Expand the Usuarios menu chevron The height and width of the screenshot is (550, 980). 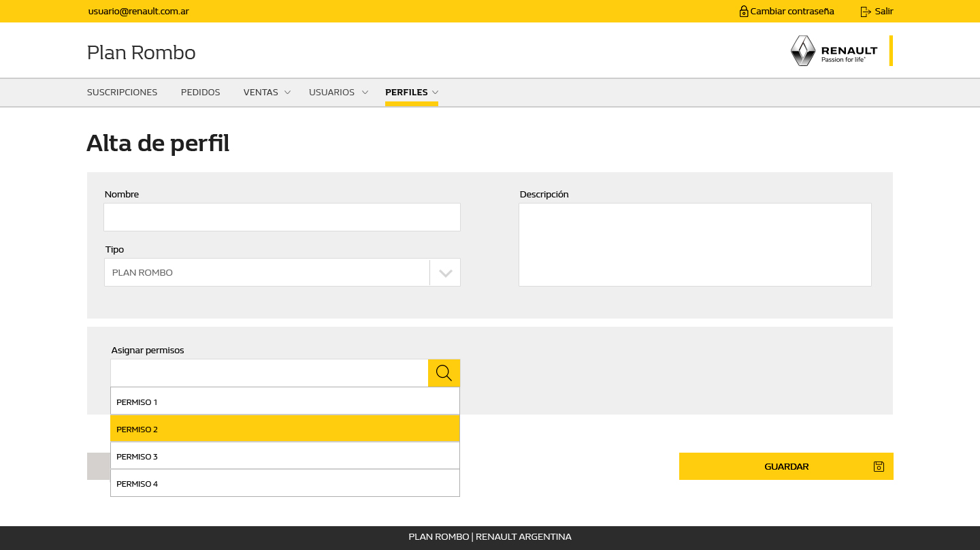click(x=365, y=92)
